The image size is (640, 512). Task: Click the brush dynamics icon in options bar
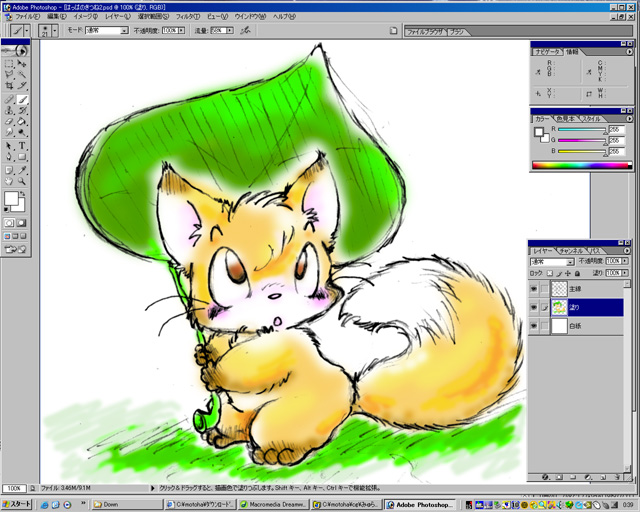pos(245,30)
